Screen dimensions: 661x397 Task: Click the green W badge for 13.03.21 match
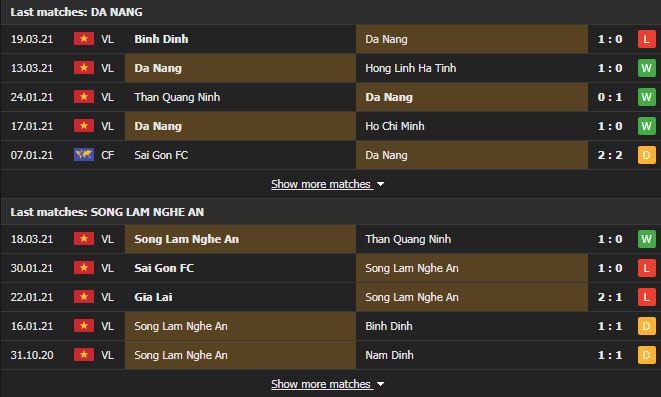tap(646, 68)
